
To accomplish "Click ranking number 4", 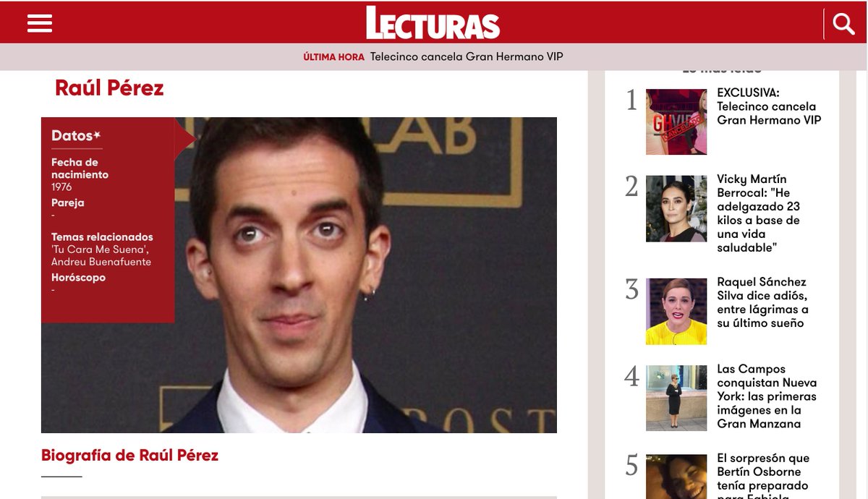I will pos(631,377).
